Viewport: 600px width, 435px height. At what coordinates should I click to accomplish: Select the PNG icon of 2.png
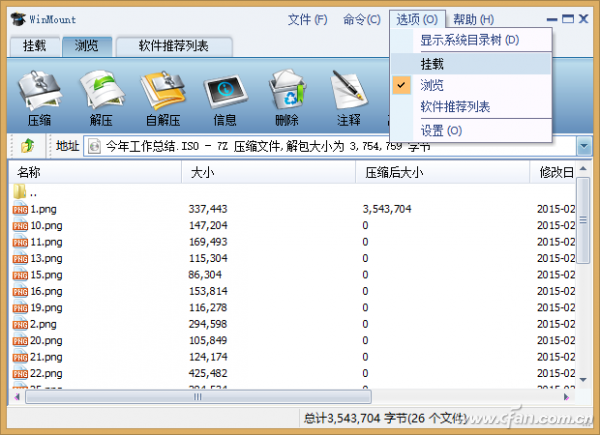coord(20,324)
